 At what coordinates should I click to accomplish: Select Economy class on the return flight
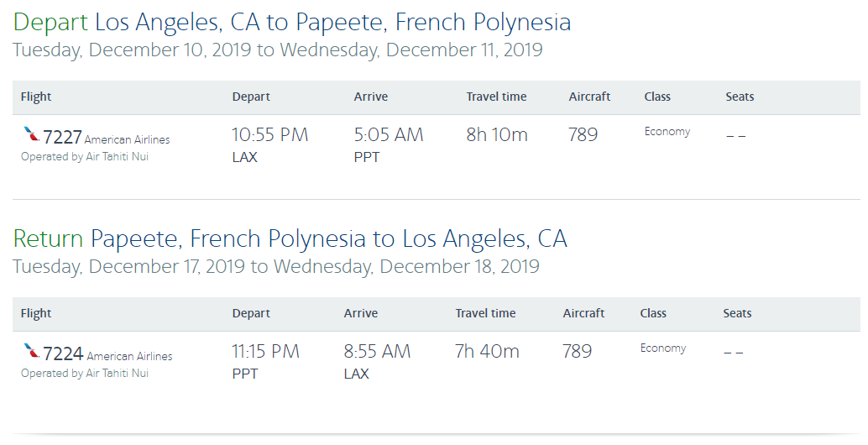point(663,348)
